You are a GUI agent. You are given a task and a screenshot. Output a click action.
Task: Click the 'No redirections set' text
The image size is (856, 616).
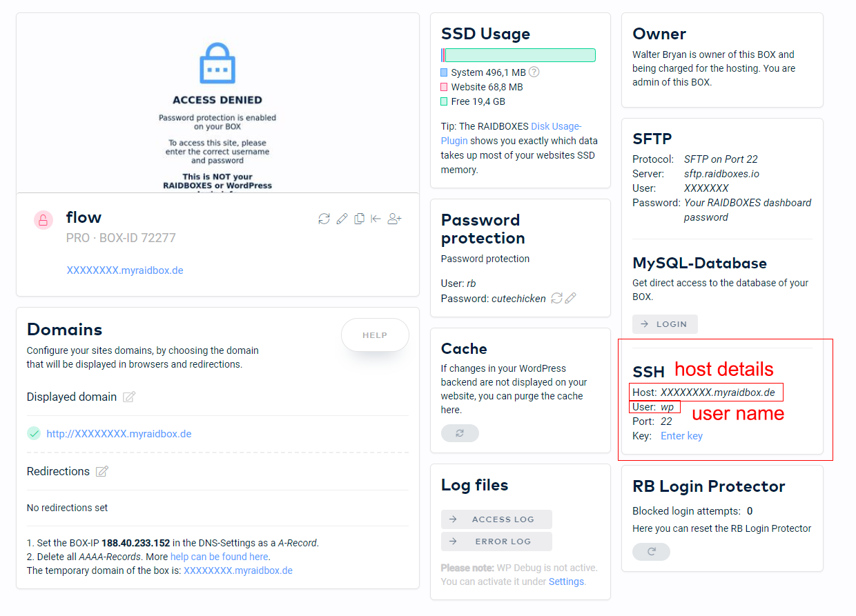pos(68,508)
